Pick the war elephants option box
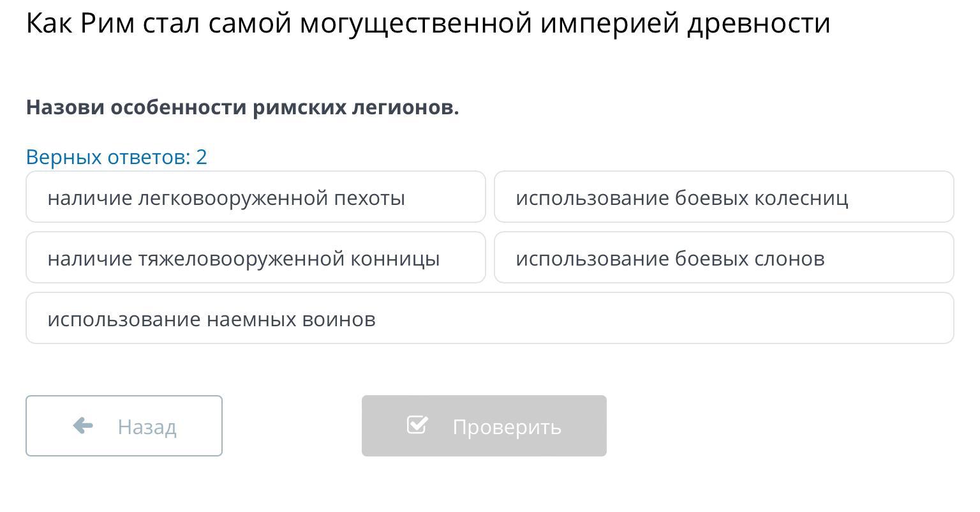The width and height of the screenshot is (980, 512). pos(724,257)
